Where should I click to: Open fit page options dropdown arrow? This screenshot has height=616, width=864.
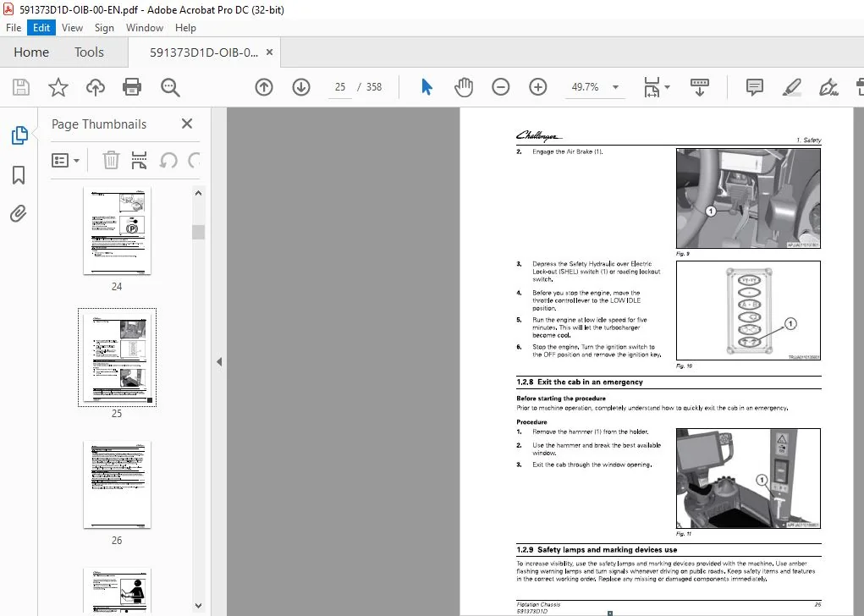click(668, 87)
